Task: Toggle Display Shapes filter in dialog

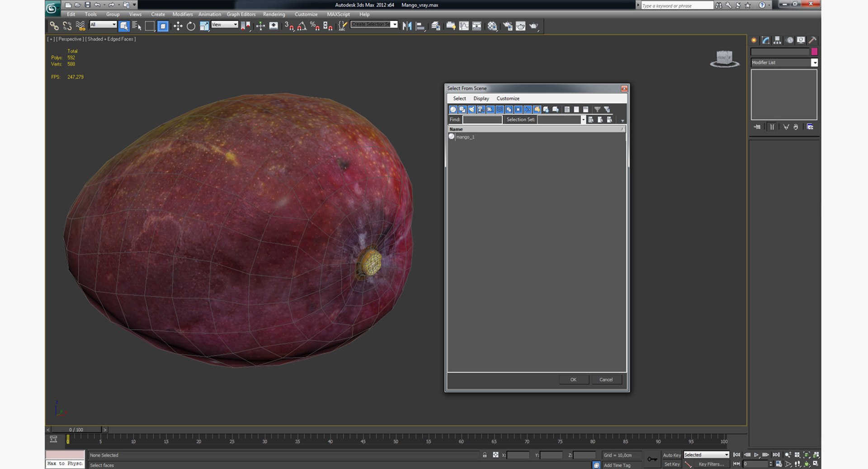Action: 462,109
